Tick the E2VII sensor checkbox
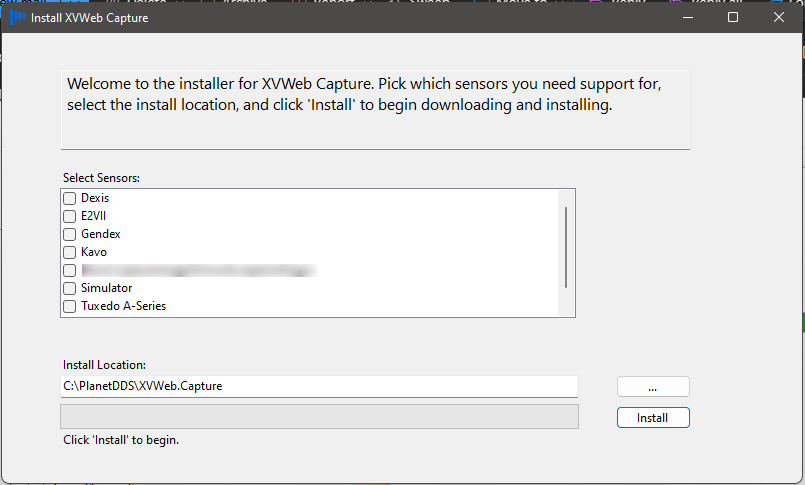Image resolution: width=805 pixels, height=485 pixels. 70,217
